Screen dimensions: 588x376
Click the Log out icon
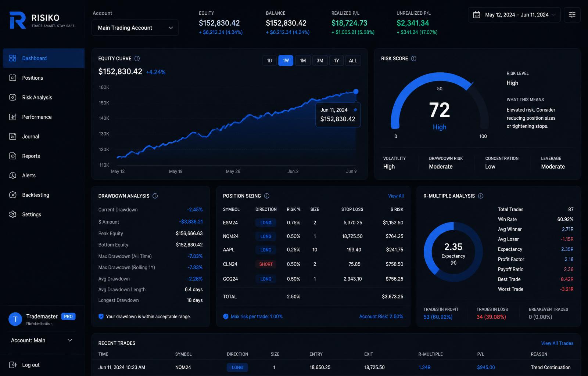click(13, 365)
